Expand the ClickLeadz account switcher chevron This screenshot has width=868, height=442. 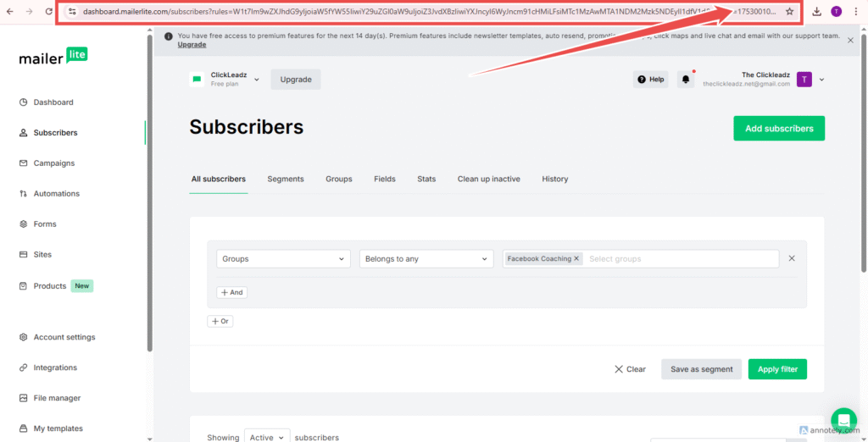point(256,79)
